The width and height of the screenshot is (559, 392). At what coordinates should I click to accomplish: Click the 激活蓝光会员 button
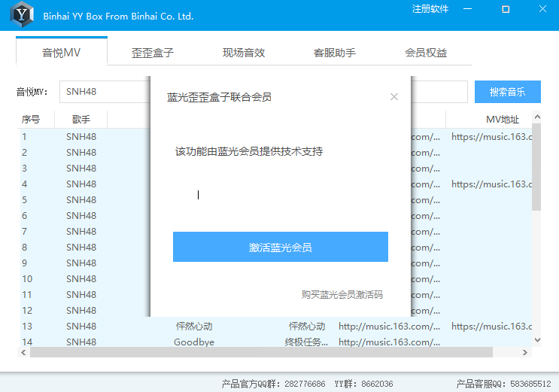[281, 247]
